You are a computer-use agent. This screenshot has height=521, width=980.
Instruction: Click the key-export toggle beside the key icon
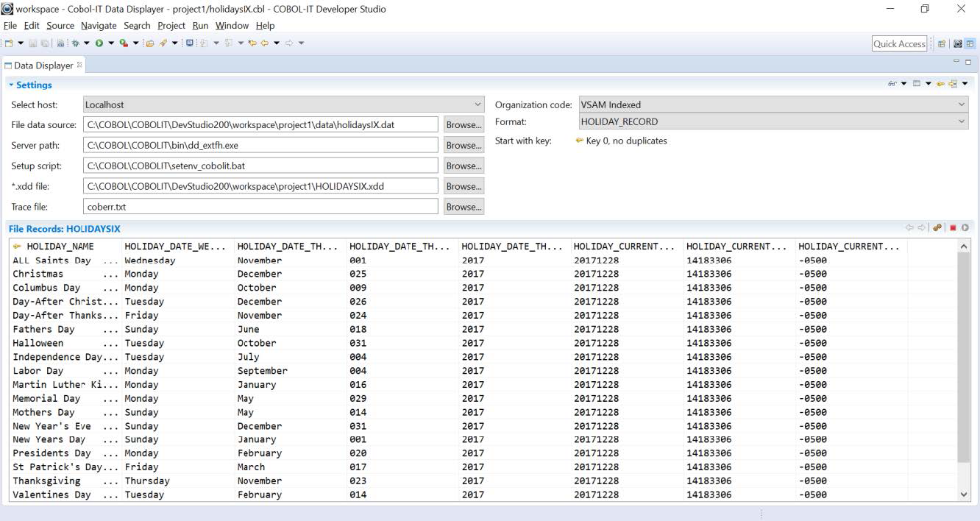952,83
